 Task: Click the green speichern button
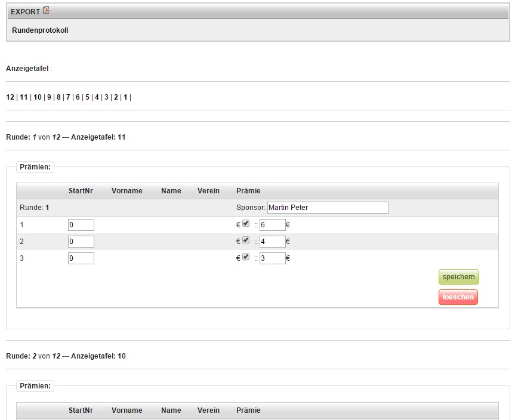(458, 277)
